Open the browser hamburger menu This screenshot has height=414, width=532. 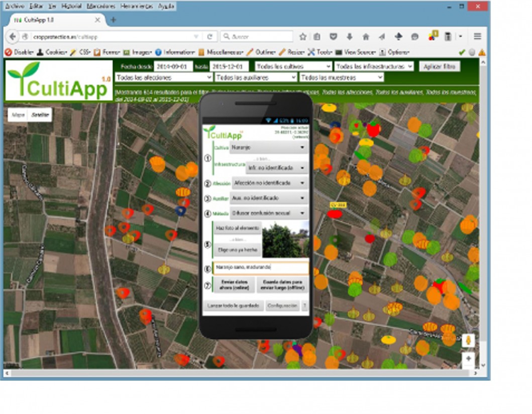click(x=477, y=36)
